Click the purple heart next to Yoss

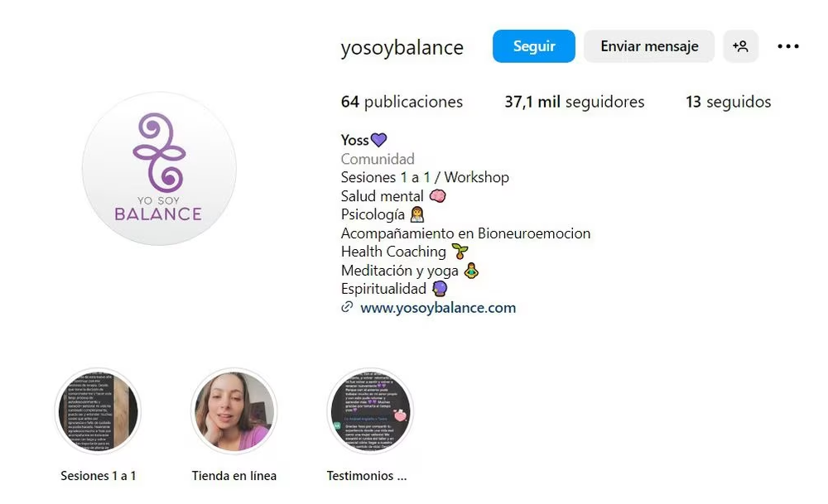pos(378,140)
